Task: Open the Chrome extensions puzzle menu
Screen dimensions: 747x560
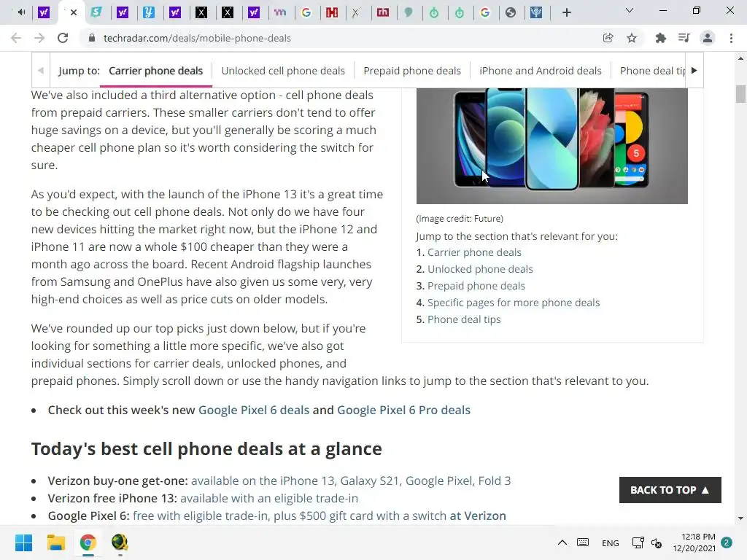Action: (x=660, y=38)
